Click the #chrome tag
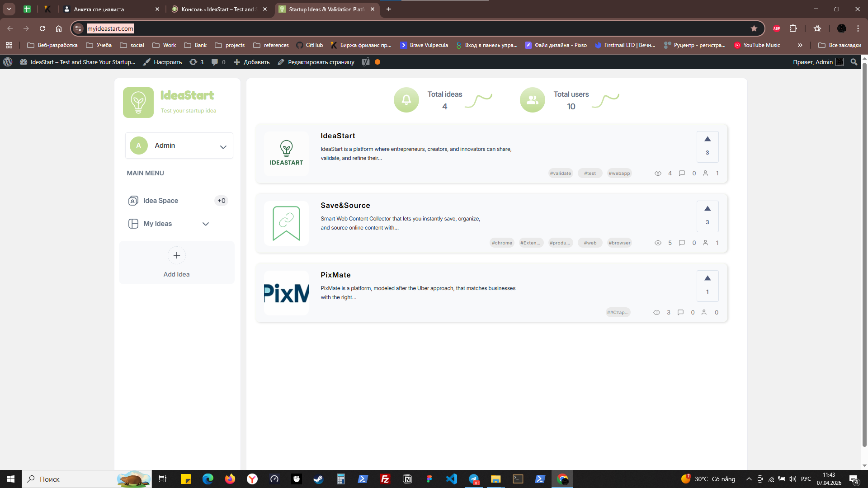This screenshot has height=488, width=868. [502, 243]
